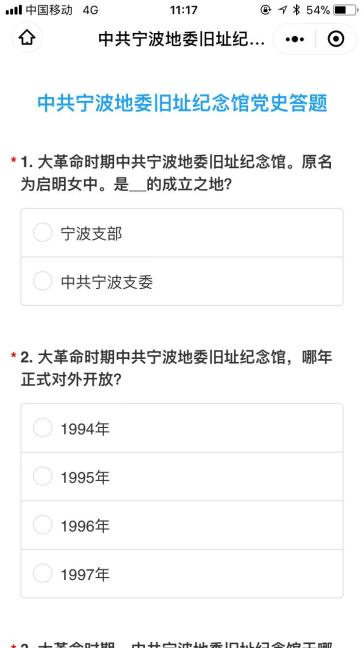364x648 pixels.
Task: Tap the cellular signal strength bars
Action: click(x=14, y=10)
